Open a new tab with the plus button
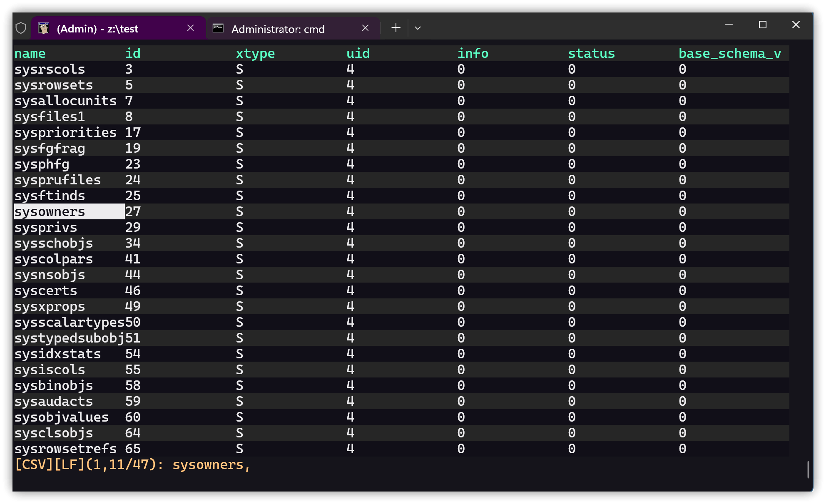The width and height of the screenshot is (826, 504). [396, 28]
